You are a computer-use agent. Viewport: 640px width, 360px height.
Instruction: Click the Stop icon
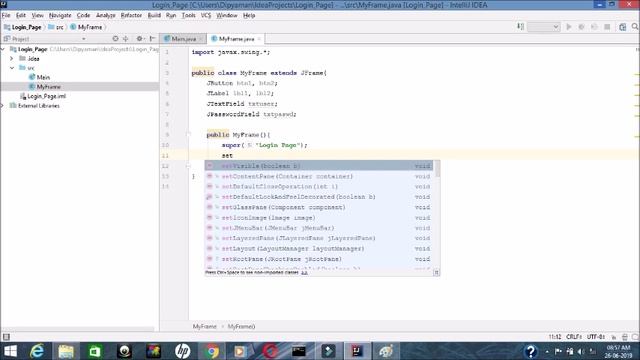pyautogui.click(x=607, y=27)
